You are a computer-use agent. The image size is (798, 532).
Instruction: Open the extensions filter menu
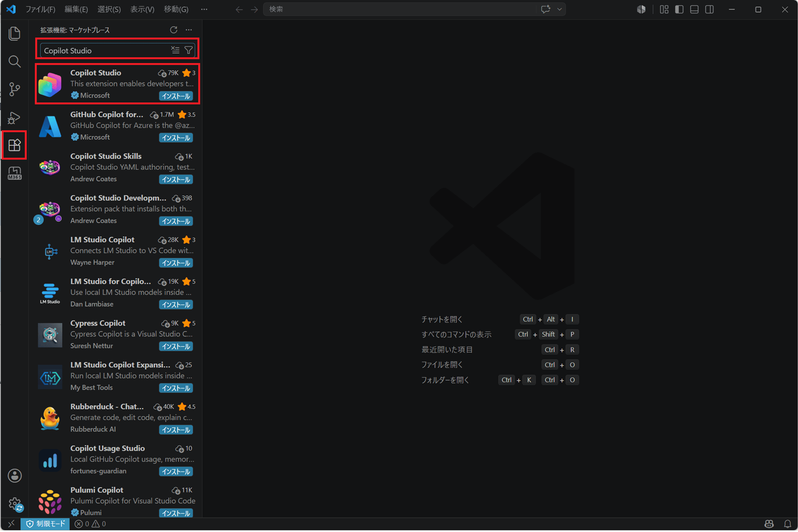pyautogui.click(x=188, y=50)
